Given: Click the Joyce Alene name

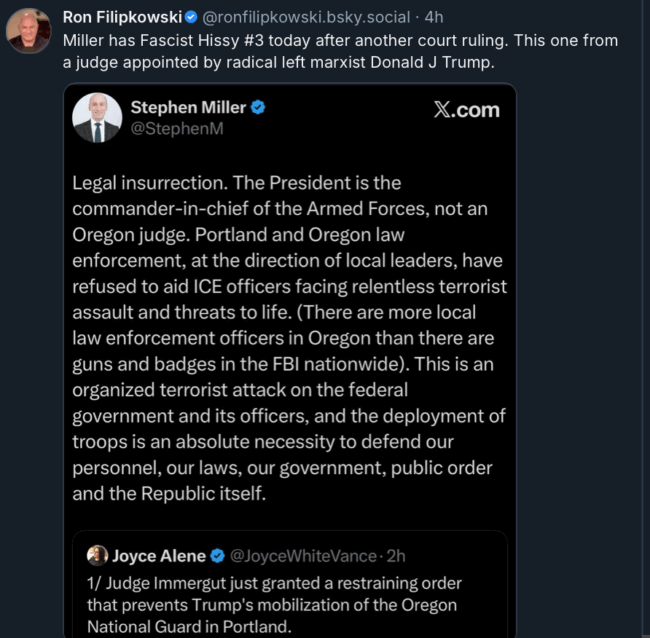Looking at the screenshot, I should (x=159, y=556).
